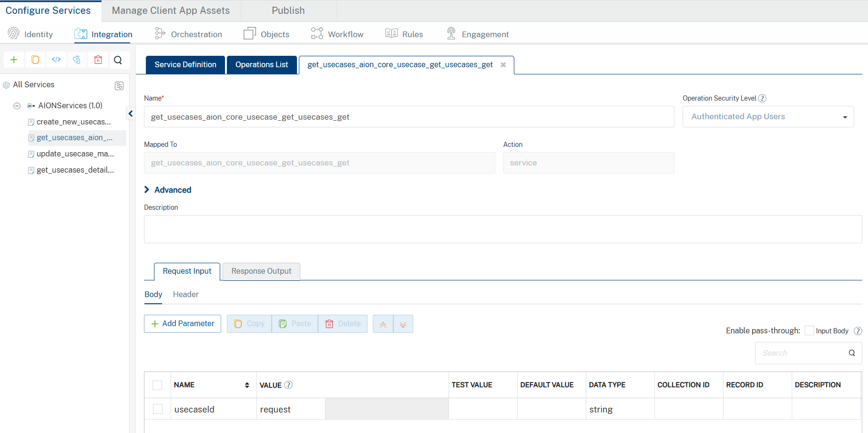The image size is (868, 433).
Task: Open the update_usecase_ma... operation
Action: 75,154
